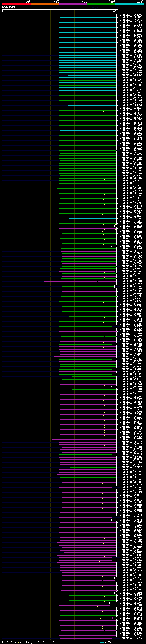This screenshot has width=146, height=644.
Task: Click hit label UniRef100_Q9ZT65
Action: click(x=131, y=95)
